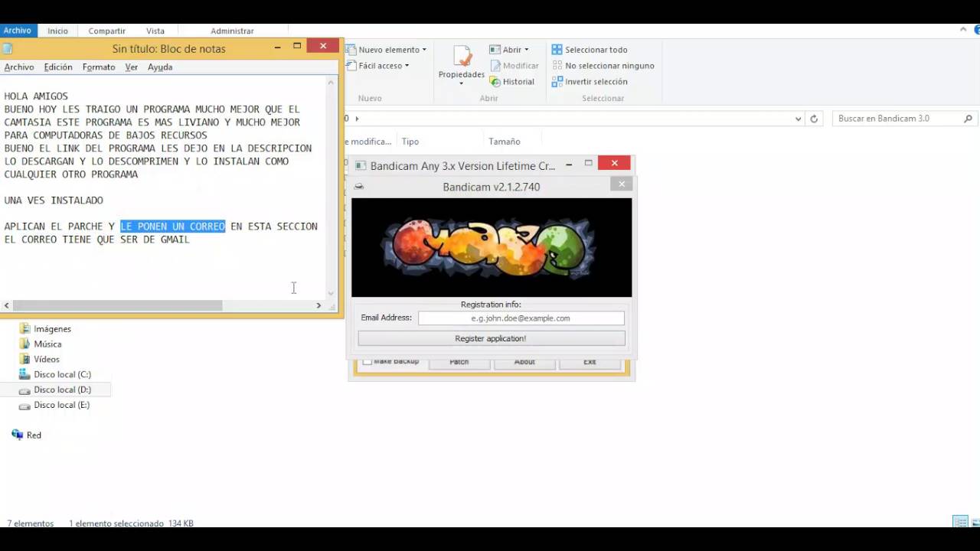Open Notepad Formato menu
Viewport: 980px width, 551px height.
99,67
